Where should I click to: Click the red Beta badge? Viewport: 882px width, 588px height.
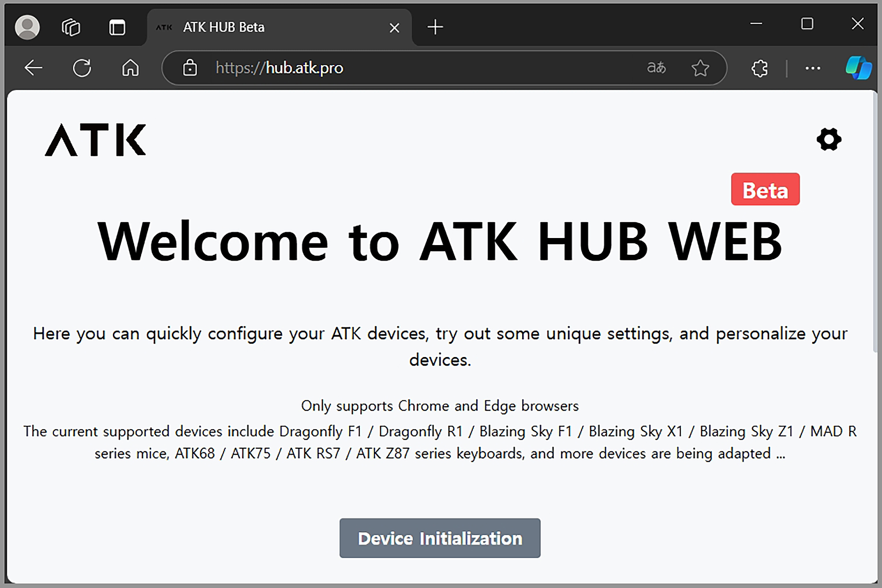(765, 190)
